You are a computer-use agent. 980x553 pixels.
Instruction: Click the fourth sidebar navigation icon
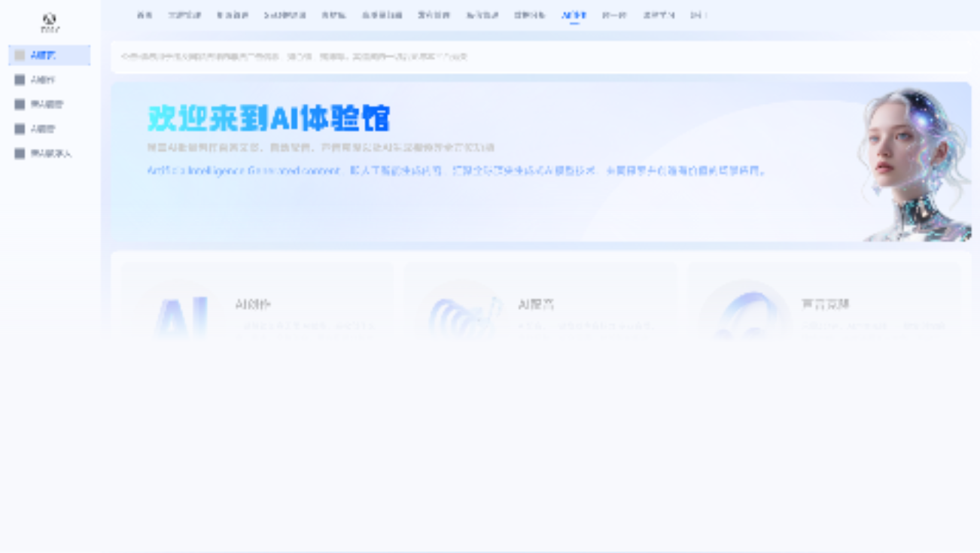point(19,129)
